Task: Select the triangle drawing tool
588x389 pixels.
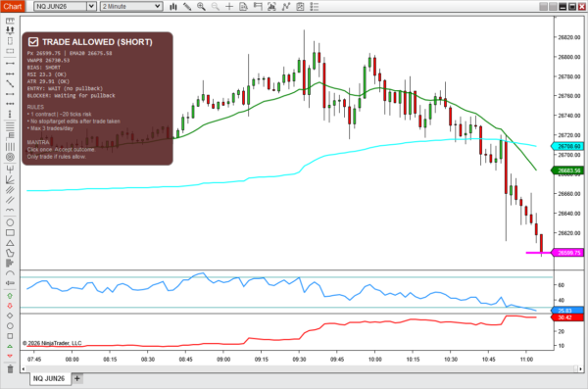Action: coord(10,243)
